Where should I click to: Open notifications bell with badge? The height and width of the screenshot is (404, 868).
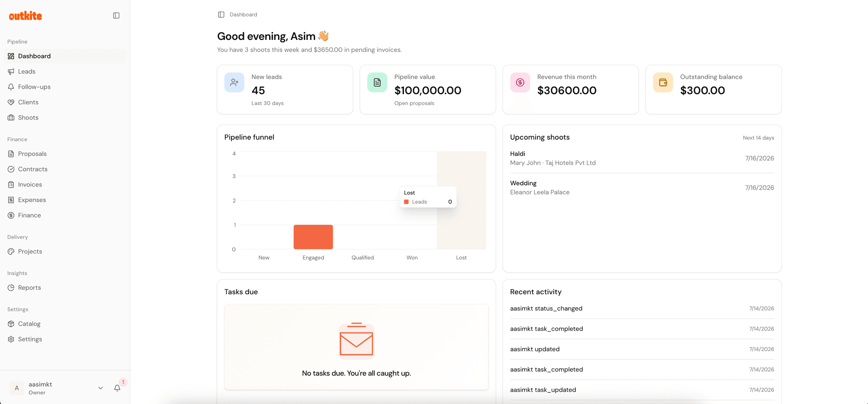[x=117, y=388]
